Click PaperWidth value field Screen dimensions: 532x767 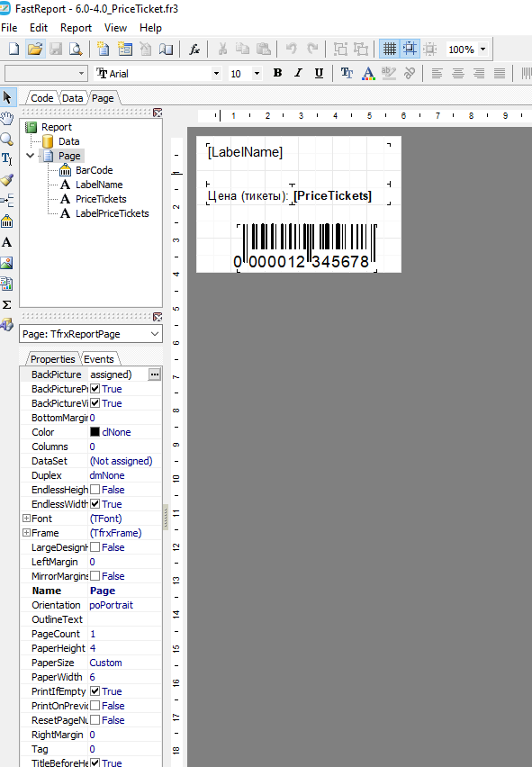coord(125,677)
